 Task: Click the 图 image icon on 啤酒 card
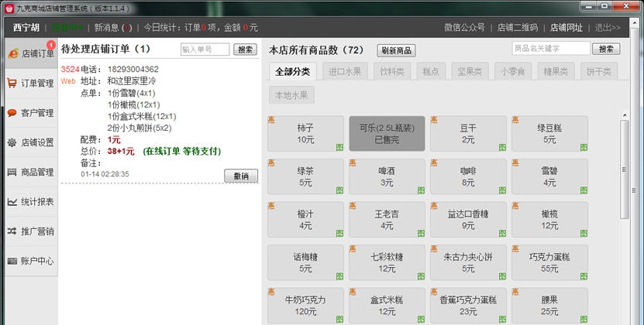point(421,190)
